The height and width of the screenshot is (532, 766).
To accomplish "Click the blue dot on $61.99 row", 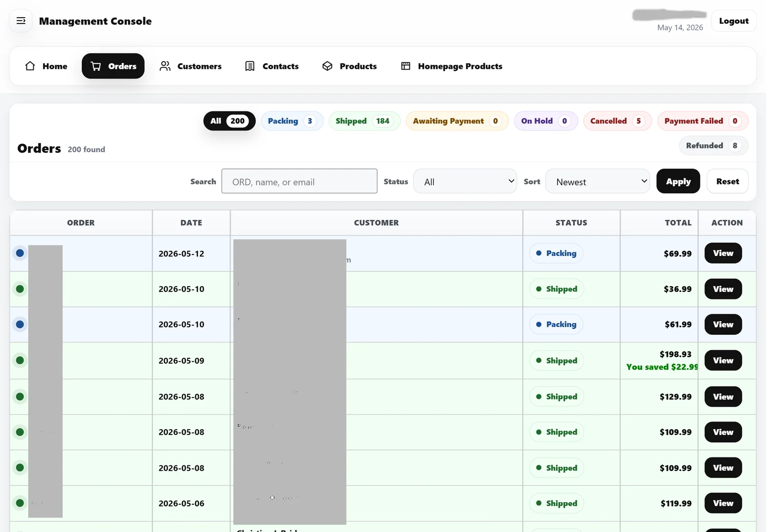I will click(20, 324).
